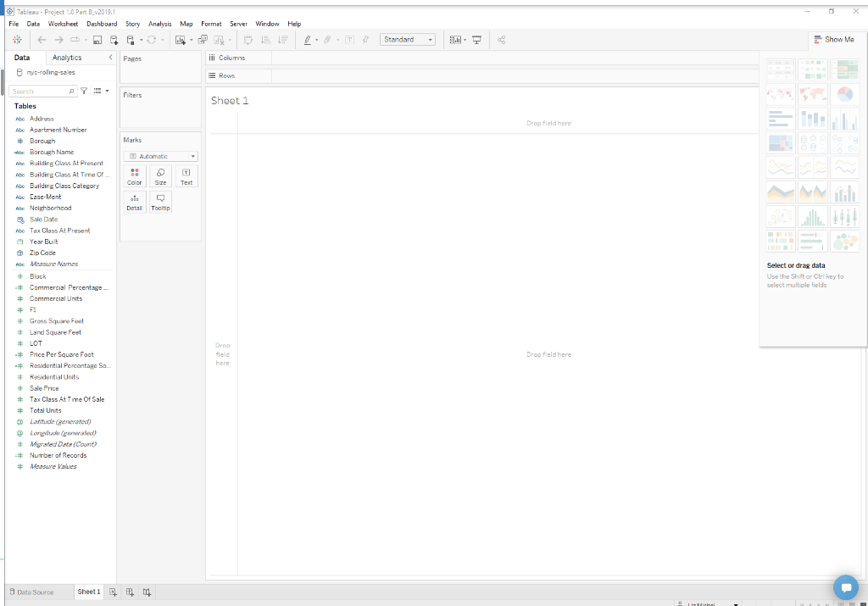Add a new dashboard from bottom tab bar
The height and width of the screenshot is (606, 868).
coord(130,592)
